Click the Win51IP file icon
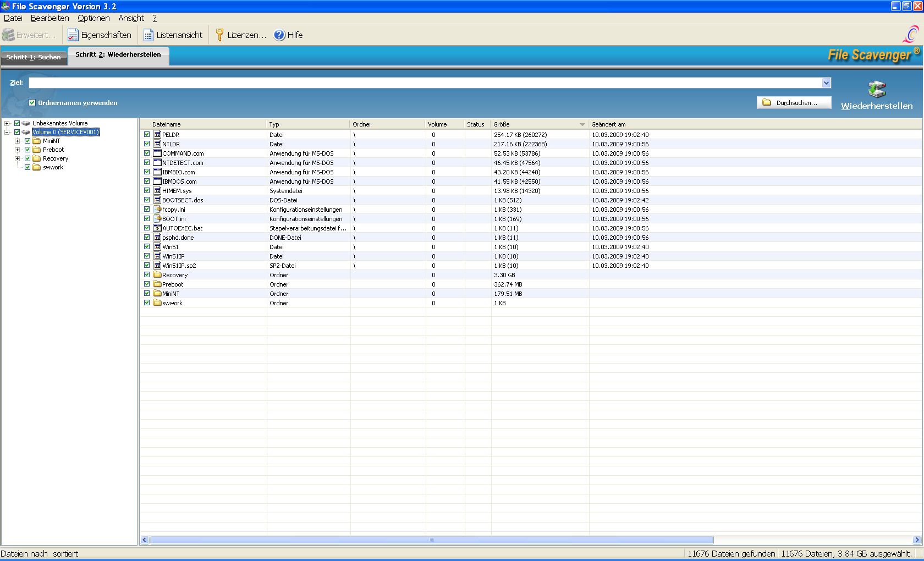This screenshot has width=924, height=561. coord(157,256)
